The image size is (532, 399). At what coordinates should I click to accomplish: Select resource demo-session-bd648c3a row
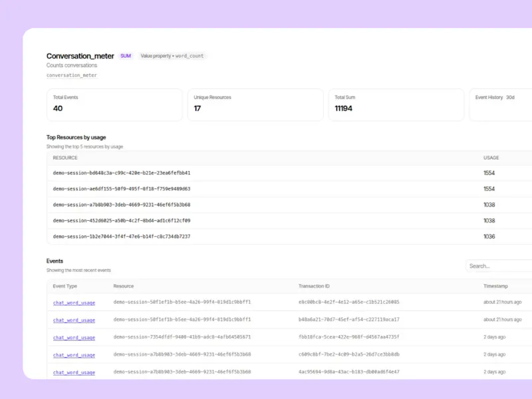[x=289, y=173]
